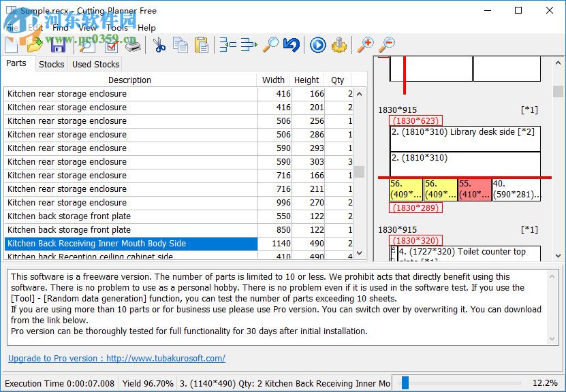Open the optimization settings gear icon
The image size is (566, 392).
[x=339, y=45]
